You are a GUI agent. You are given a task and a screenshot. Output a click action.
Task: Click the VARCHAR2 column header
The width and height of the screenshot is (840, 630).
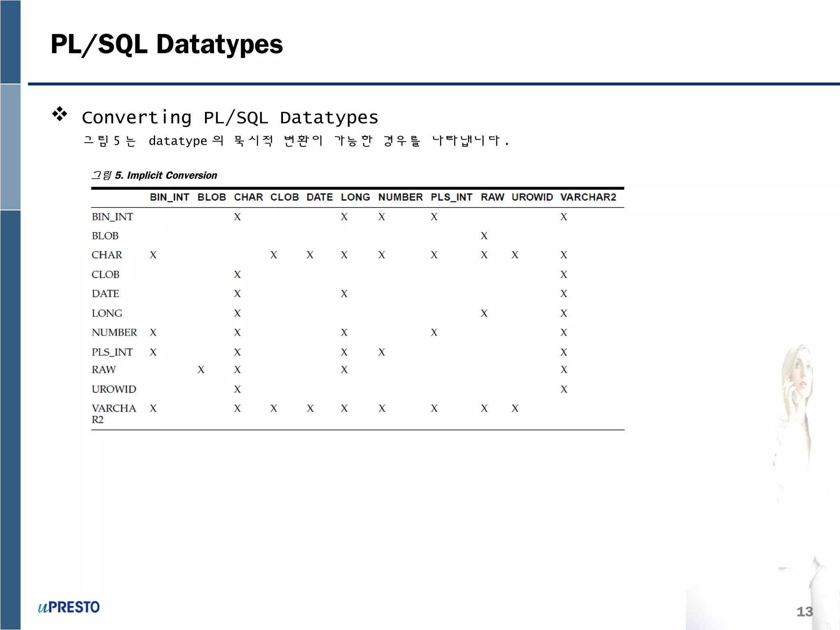(588, 197)
